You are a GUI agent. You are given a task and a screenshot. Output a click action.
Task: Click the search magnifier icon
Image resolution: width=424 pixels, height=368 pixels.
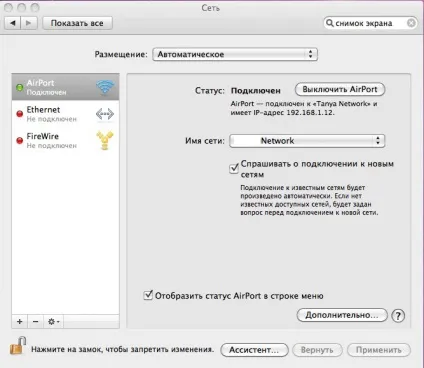[329, 23]
